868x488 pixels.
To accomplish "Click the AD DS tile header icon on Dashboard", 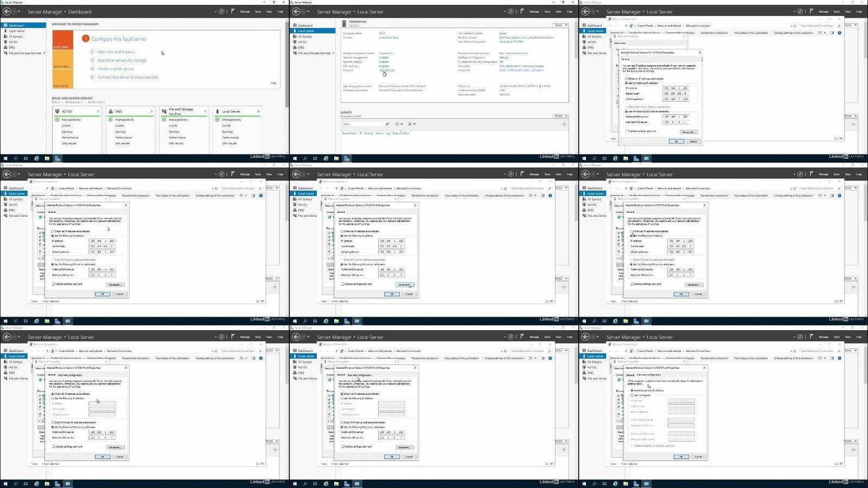I will coord(57,111).
